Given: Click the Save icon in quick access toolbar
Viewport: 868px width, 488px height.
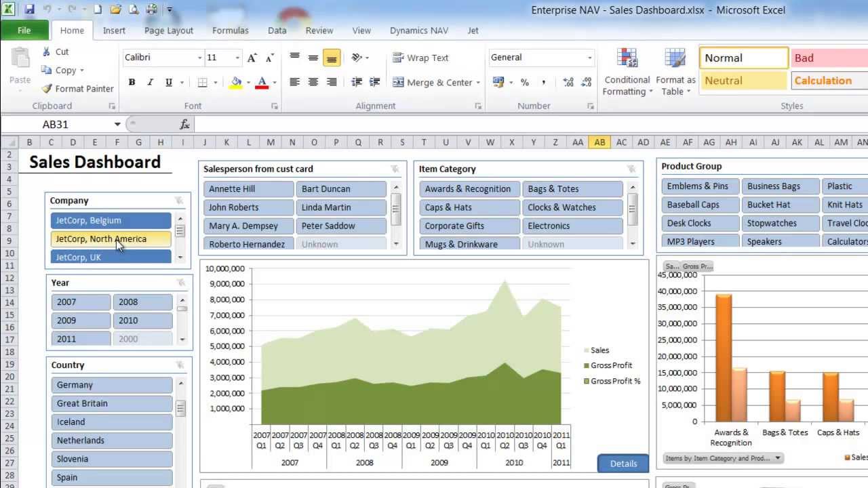Looking at the screenshot, I should 29,9.
